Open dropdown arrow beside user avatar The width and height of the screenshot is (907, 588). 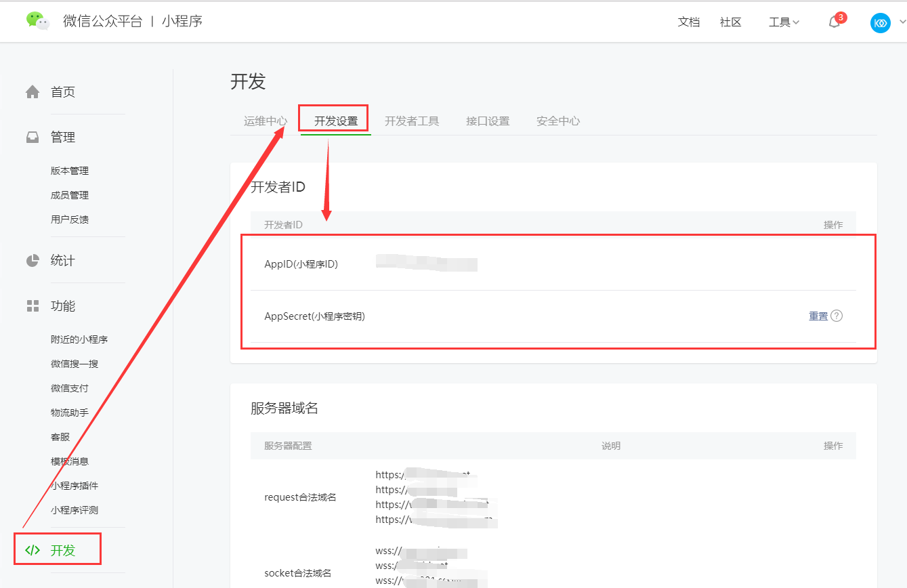[902, 22]
